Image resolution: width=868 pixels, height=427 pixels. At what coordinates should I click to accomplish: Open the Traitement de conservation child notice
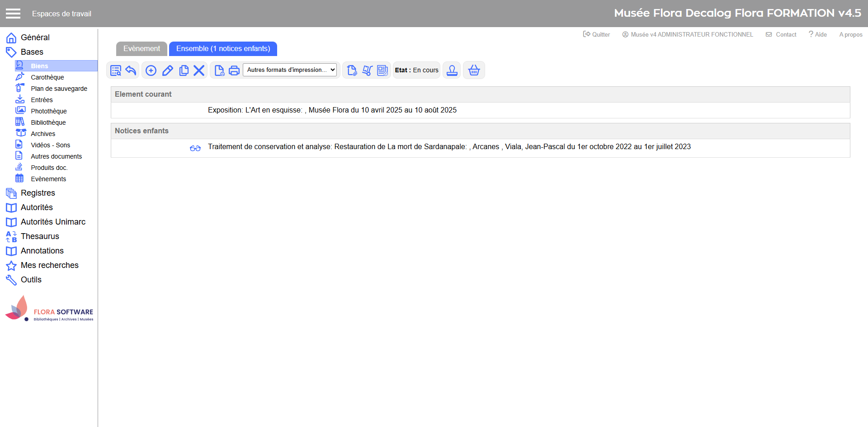coord(449,147)
